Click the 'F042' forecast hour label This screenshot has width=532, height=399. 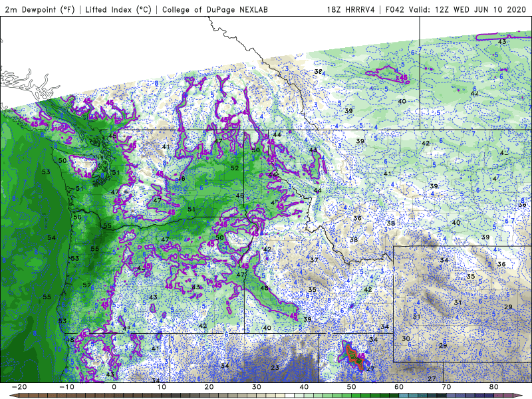394,9
